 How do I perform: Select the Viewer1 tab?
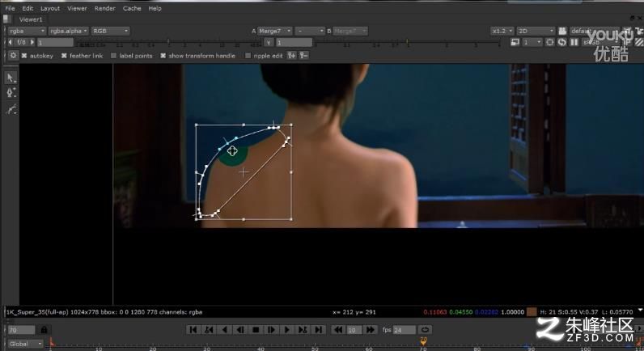tap(31, 19)
